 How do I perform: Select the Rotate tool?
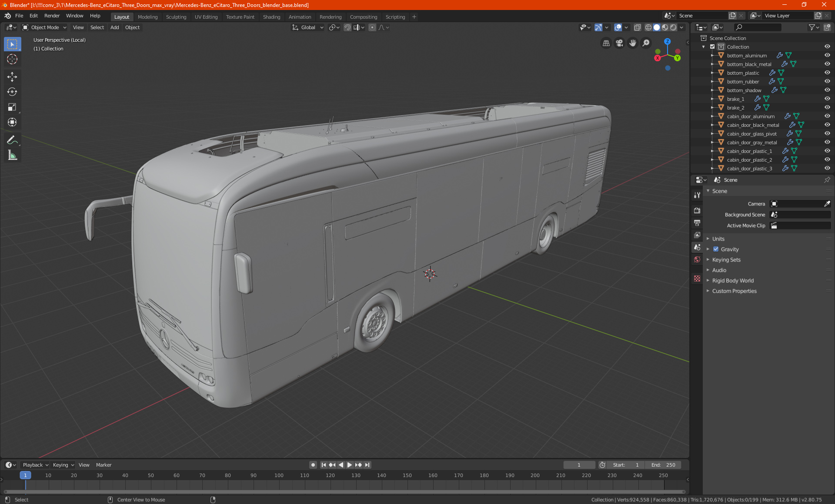tap(12, 92)
